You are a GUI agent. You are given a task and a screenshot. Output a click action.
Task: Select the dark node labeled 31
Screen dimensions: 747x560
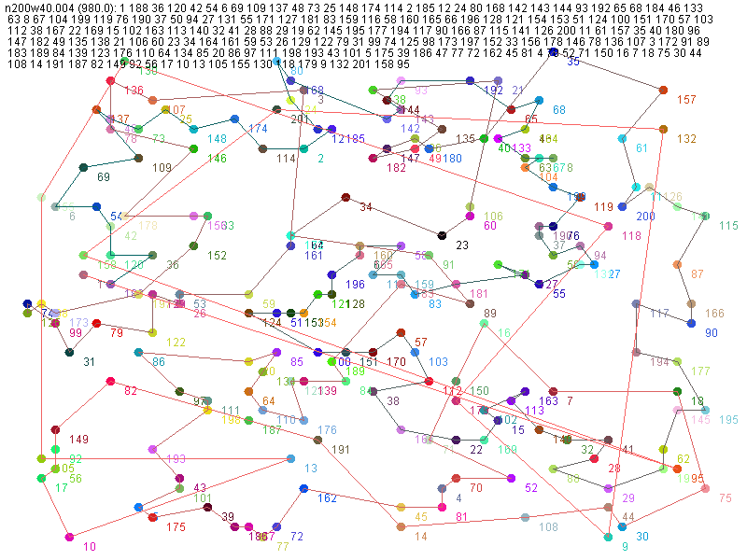tap(69, 352)
